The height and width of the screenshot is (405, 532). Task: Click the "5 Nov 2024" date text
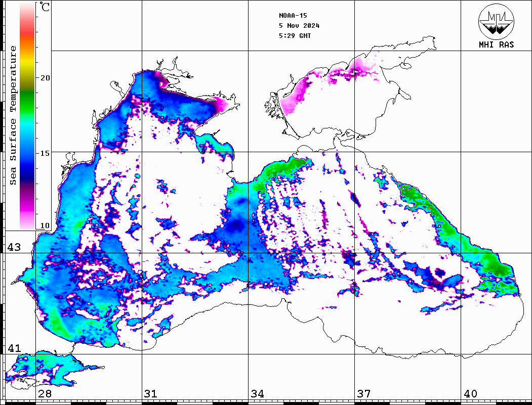pos(299,25)
